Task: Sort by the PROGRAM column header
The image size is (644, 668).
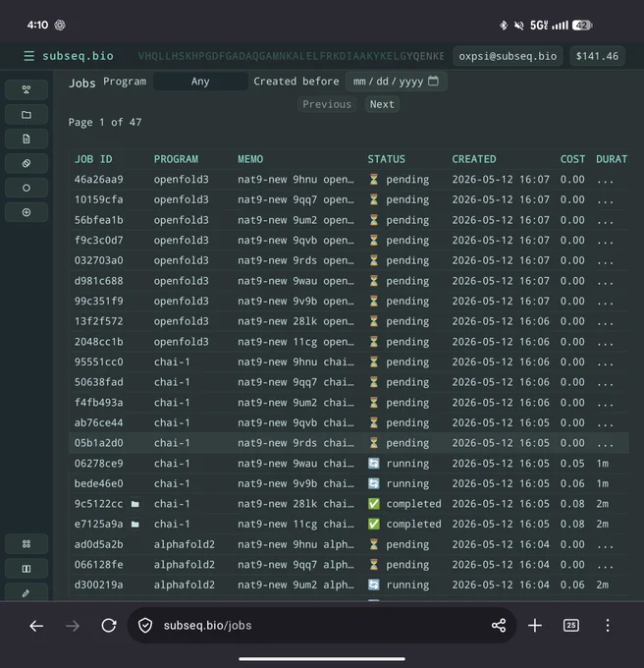Action: point(176,159)
